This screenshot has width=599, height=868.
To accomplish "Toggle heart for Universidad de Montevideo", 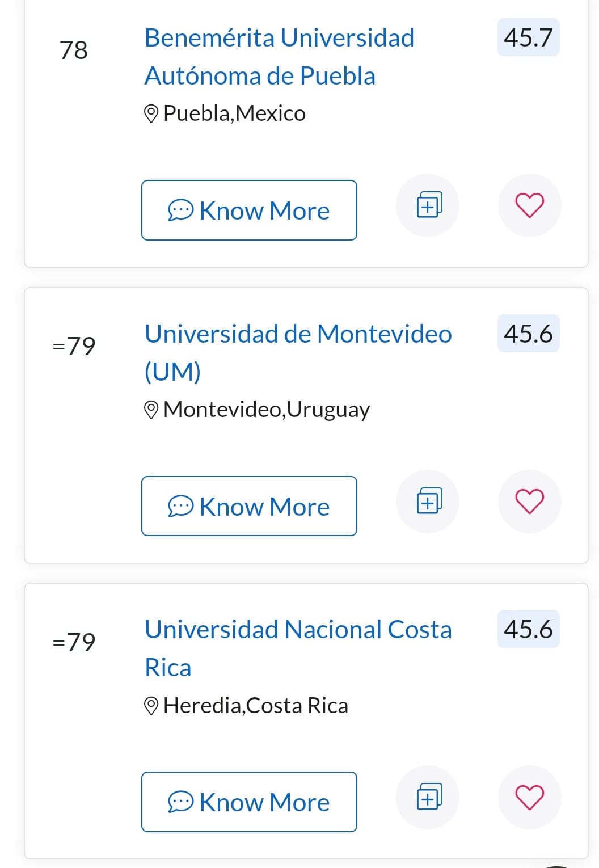I will pyautogui.click(x=529, y=502).
